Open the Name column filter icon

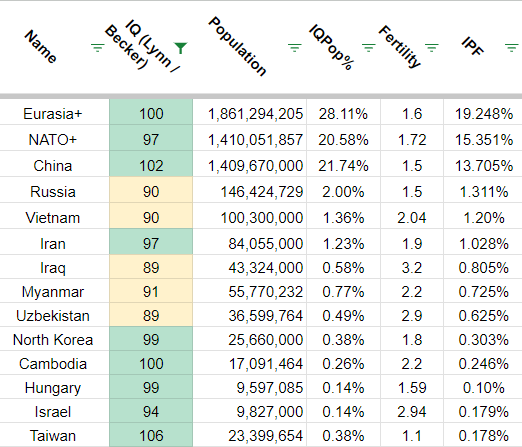(98, 47)
